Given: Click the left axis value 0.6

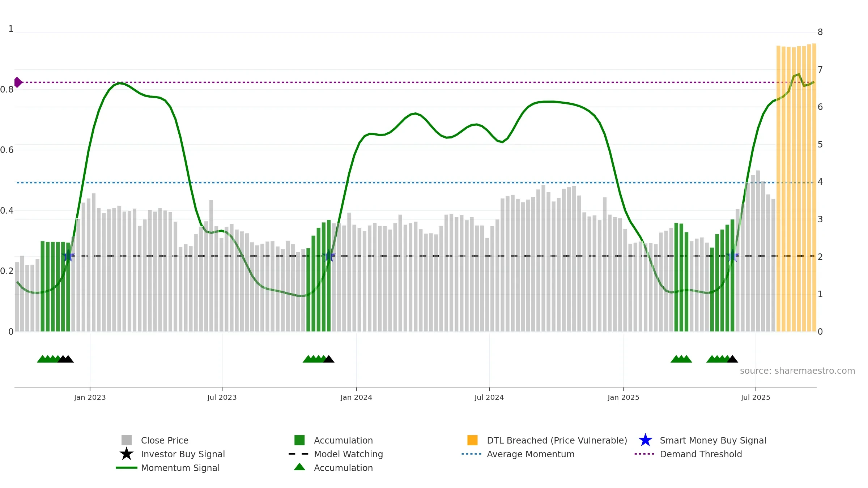Looking at the screenshot, I should (x=7, y=150).
